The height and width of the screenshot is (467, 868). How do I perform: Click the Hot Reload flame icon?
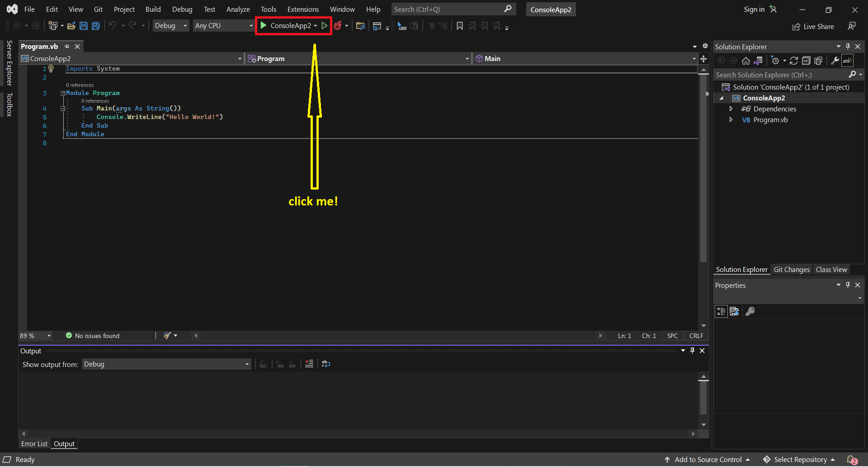[338, 26]
